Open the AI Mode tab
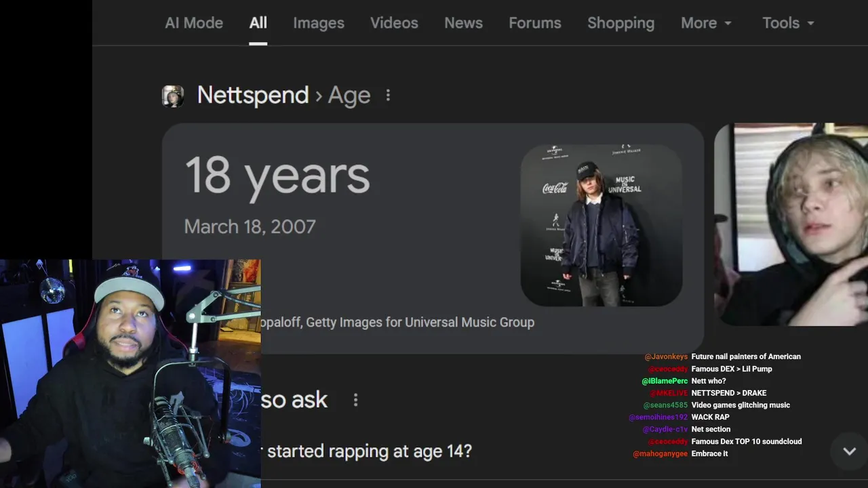 [193, 23]
